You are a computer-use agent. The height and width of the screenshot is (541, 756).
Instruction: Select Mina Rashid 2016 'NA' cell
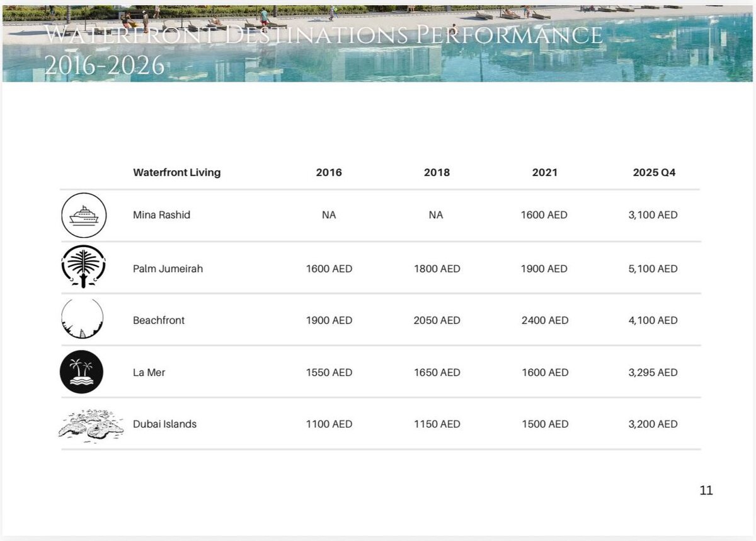tap(329, 215)
